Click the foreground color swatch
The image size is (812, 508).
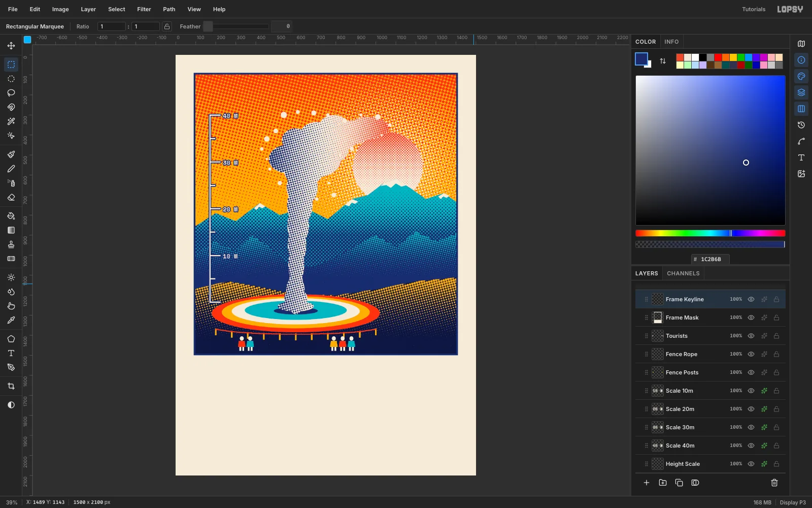[x=641, y=59]
